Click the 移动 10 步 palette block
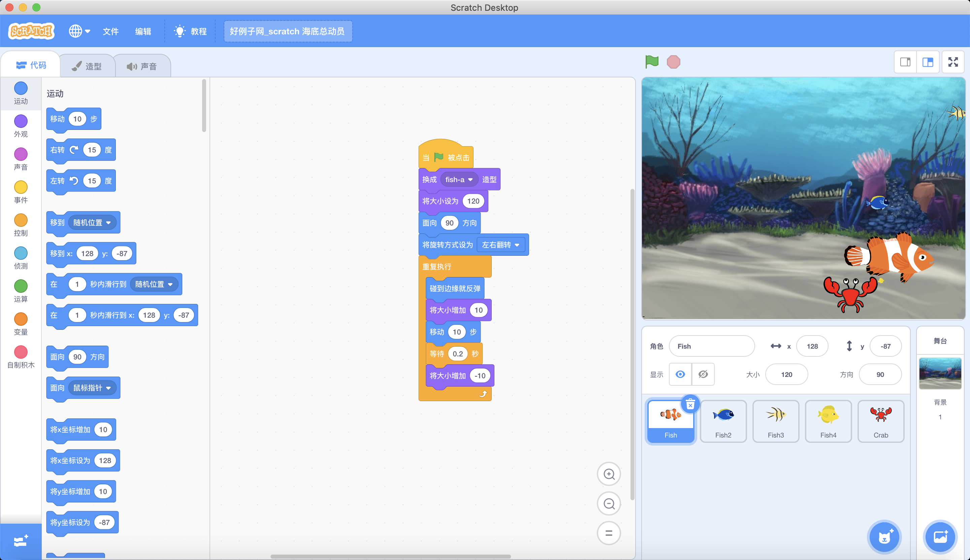Screen dimensions: 970x560 [x=73, y=119]
